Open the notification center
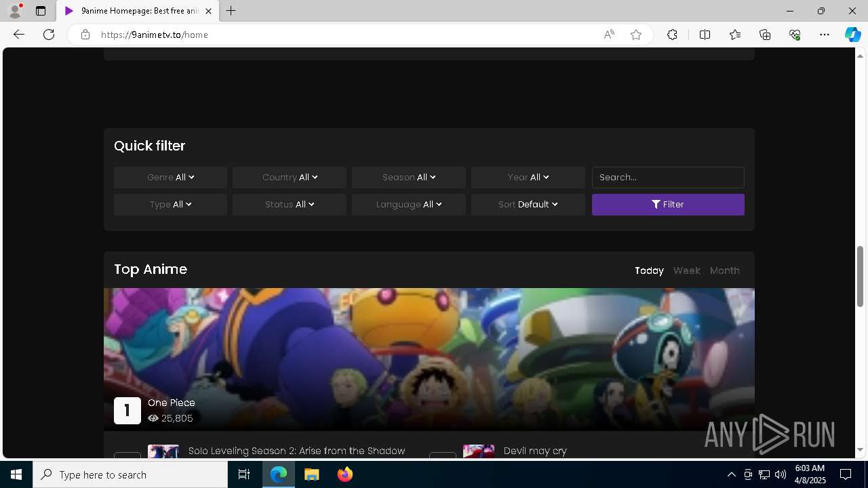 click(846, 474)
